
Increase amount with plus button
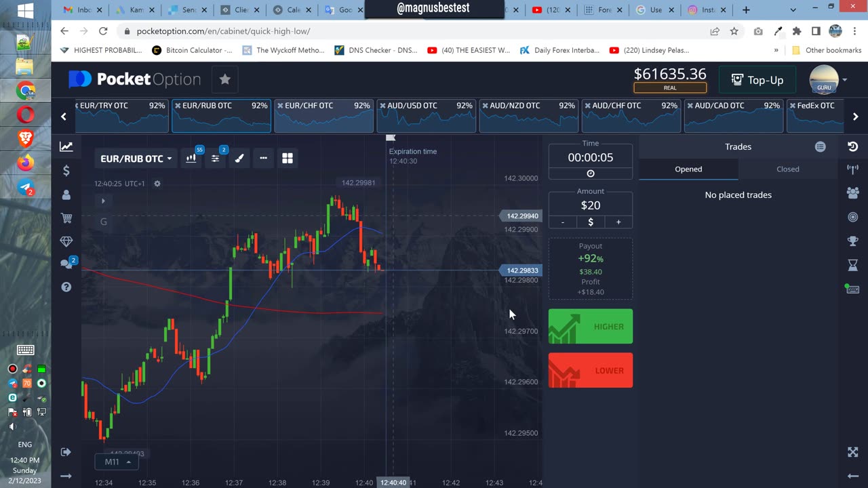(x=618, y=222)
